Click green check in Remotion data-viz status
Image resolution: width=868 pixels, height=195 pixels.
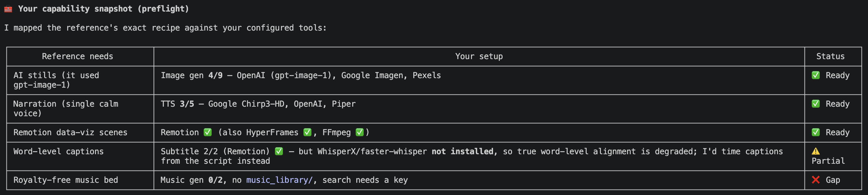(x=816, y=132)
